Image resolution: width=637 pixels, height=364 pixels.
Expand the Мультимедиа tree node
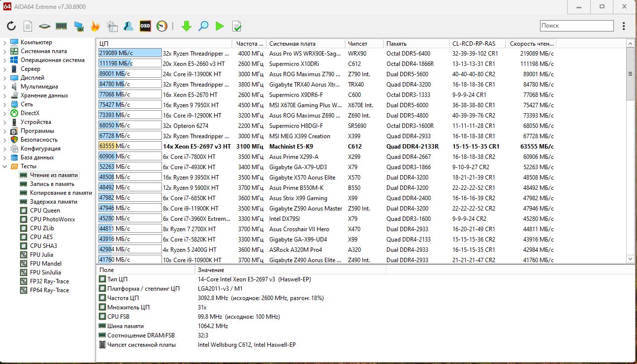coord(5,87)
